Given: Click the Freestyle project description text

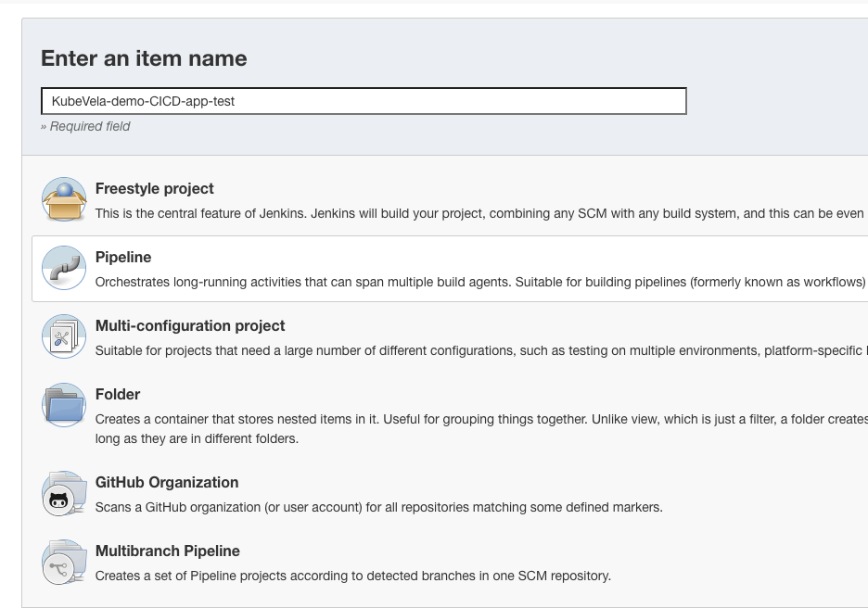Looking at the screenshot, I should coord(481,213).
